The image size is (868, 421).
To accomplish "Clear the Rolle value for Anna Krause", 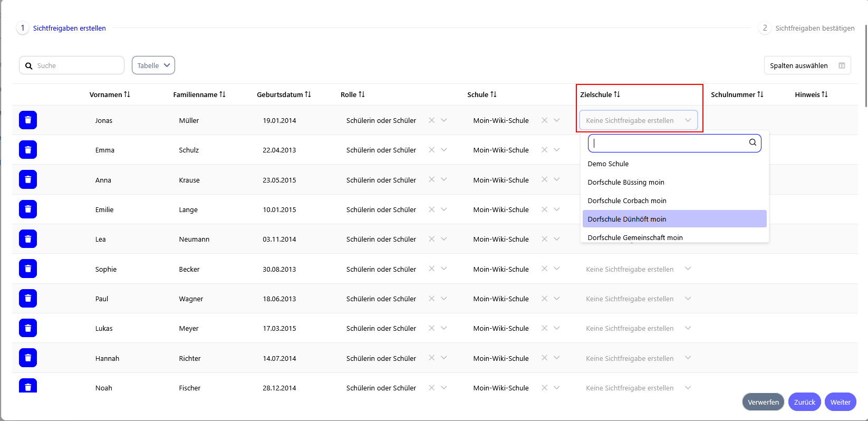I will coord(431,179).
